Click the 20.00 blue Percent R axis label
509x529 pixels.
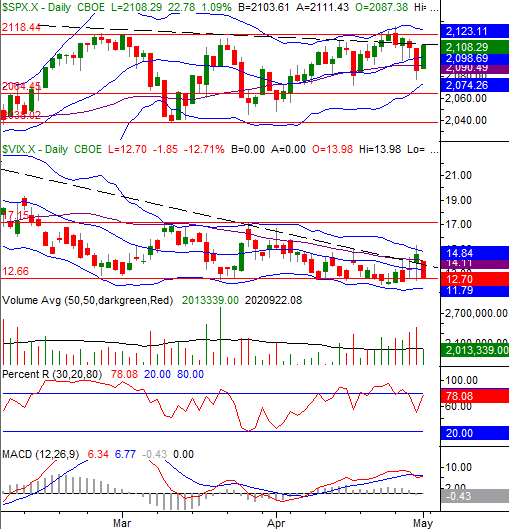pos(475,433)
